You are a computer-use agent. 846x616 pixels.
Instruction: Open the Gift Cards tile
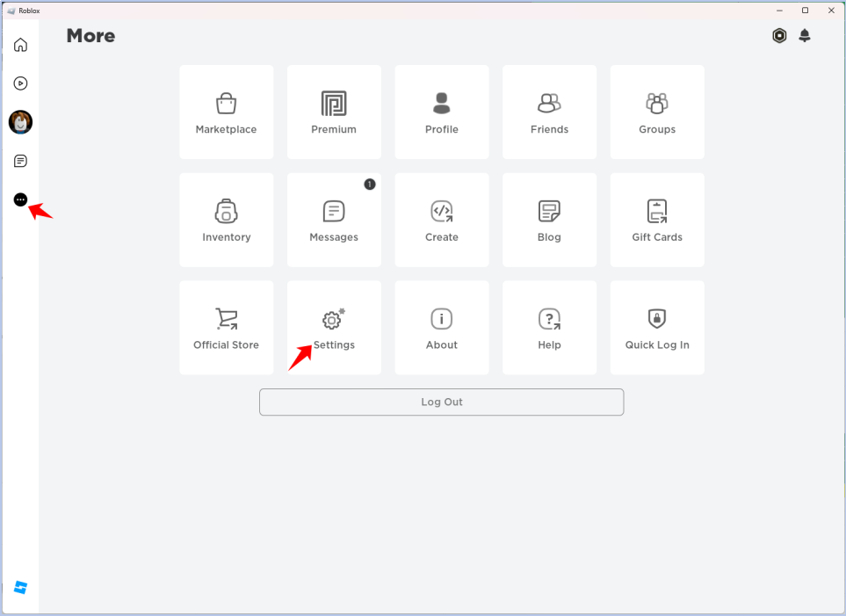[x=657, y=220]
